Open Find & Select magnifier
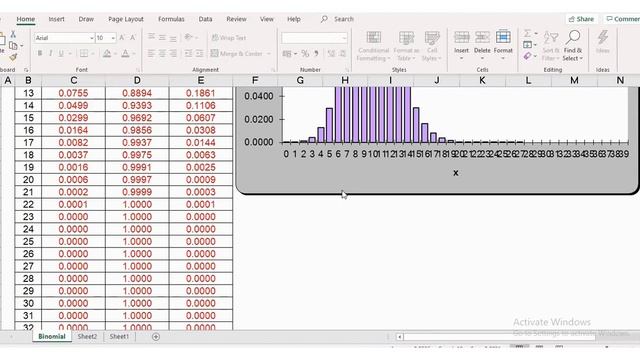The height and width of the screenshot is (360, 640). (573, 46)
